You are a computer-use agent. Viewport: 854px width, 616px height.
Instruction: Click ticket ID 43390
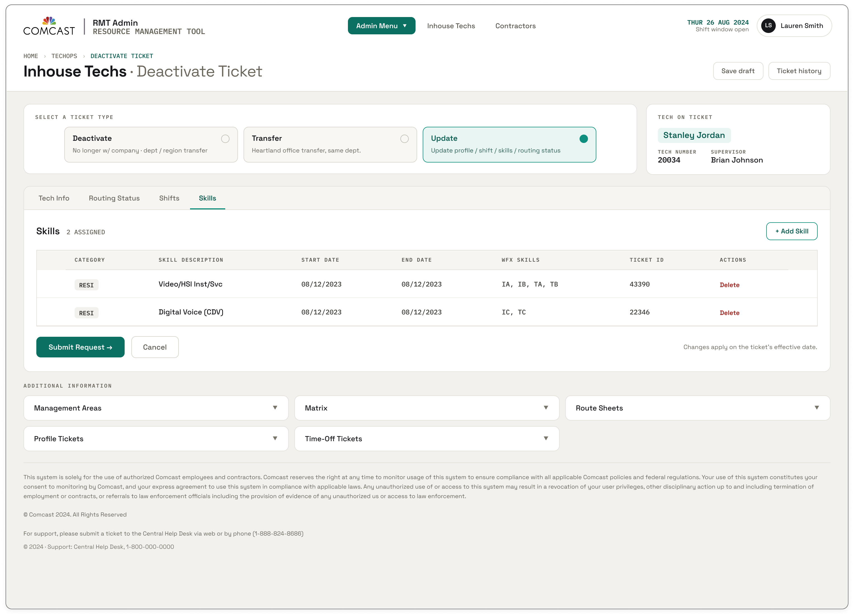pos(639,284)
